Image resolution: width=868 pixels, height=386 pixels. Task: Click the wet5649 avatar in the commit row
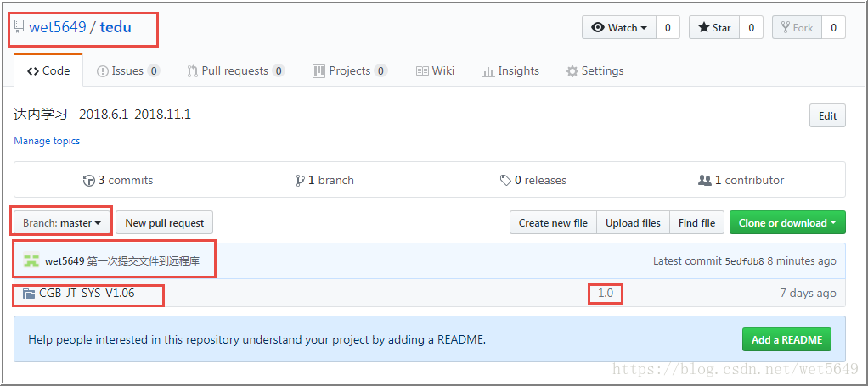pyautogui.click(x=31, y=260)
